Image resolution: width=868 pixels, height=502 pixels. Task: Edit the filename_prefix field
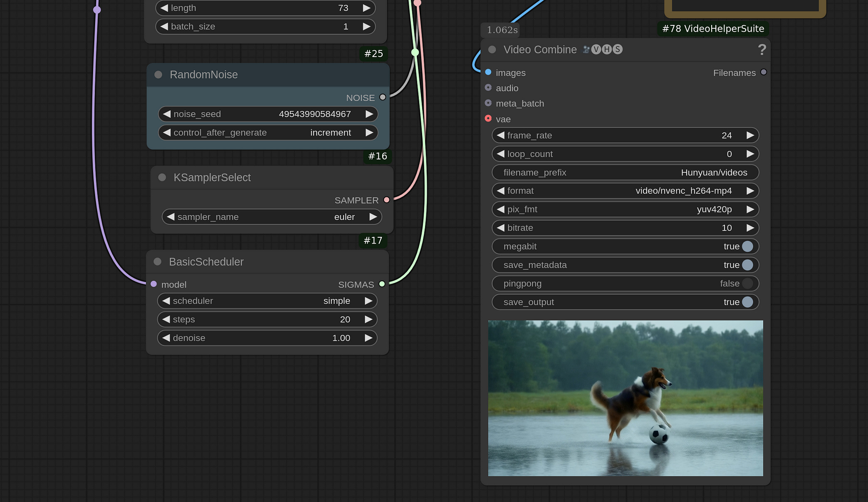tap(625, 172)
